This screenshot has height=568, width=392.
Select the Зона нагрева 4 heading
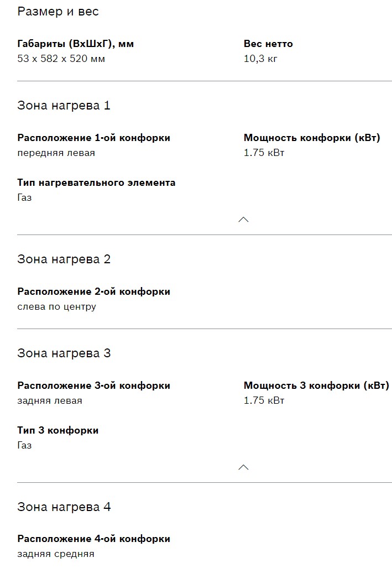point(64,507)
